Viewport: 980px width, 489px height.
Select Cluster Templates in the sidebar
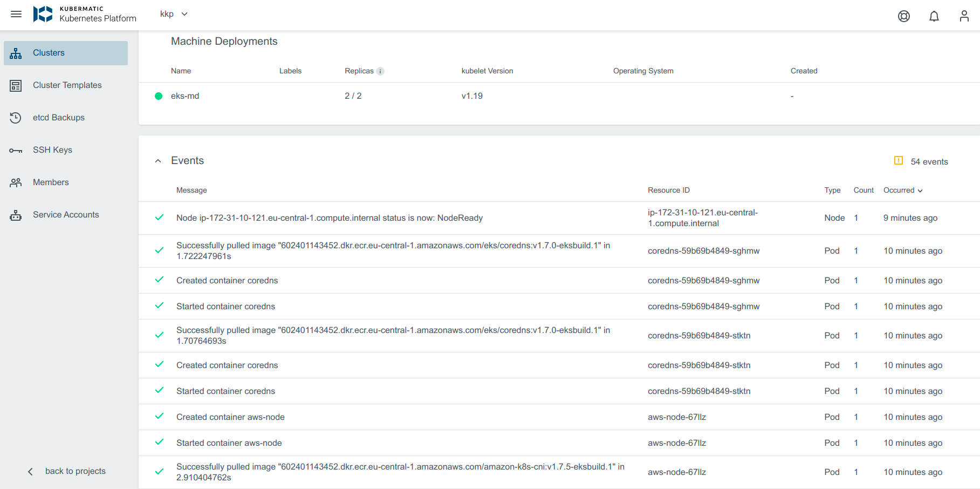point(66,85)
